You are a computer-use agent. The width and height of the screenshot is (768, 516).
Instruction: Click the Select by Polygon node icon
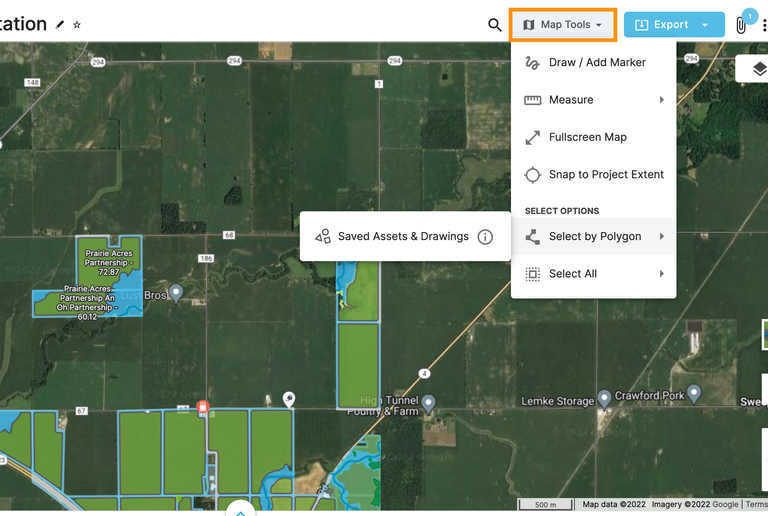532,236
